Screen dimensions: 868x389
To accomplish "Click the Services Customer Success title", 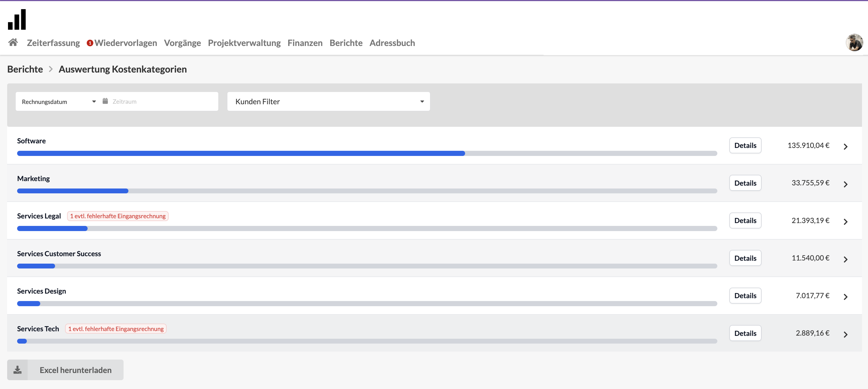I will [59, 253].
